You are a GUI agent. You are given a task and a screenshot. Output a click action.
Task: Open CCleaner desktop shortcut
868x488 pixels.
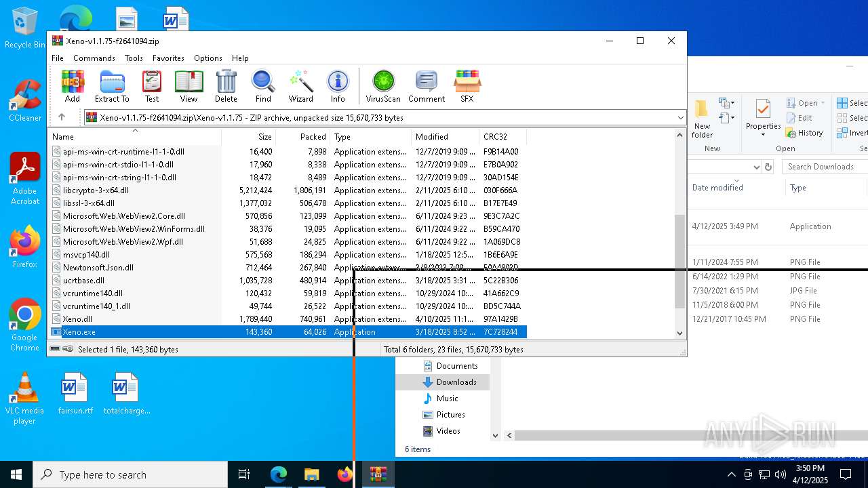click(24, 100)
